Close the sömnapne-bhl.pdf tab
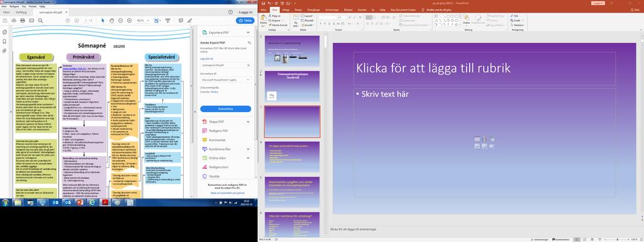644x242 pixels. pyautogui.click(x=66, y=13)
